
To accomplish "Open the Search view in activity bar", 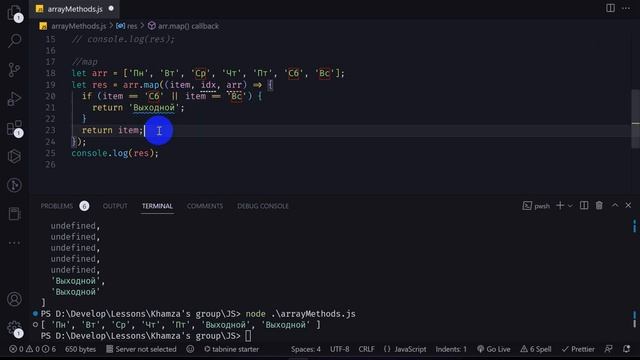I will click(14, 40).
